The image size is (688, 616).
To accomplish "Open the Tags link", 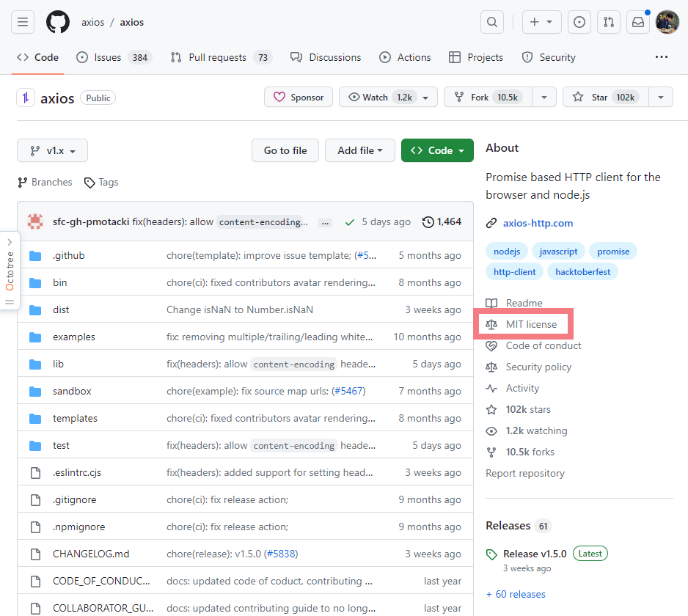I will (x=101, y=182).
